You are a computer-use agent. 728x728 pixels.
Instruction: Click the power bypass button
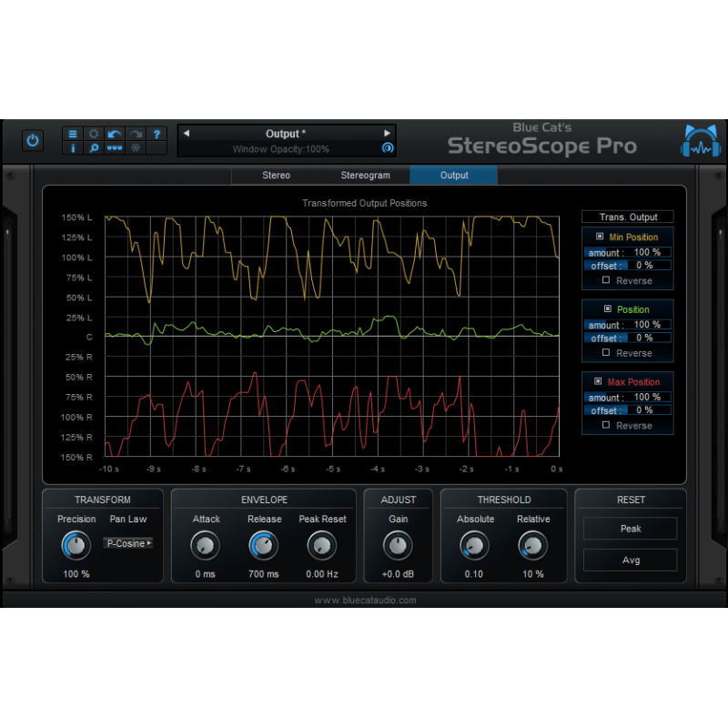33,140
